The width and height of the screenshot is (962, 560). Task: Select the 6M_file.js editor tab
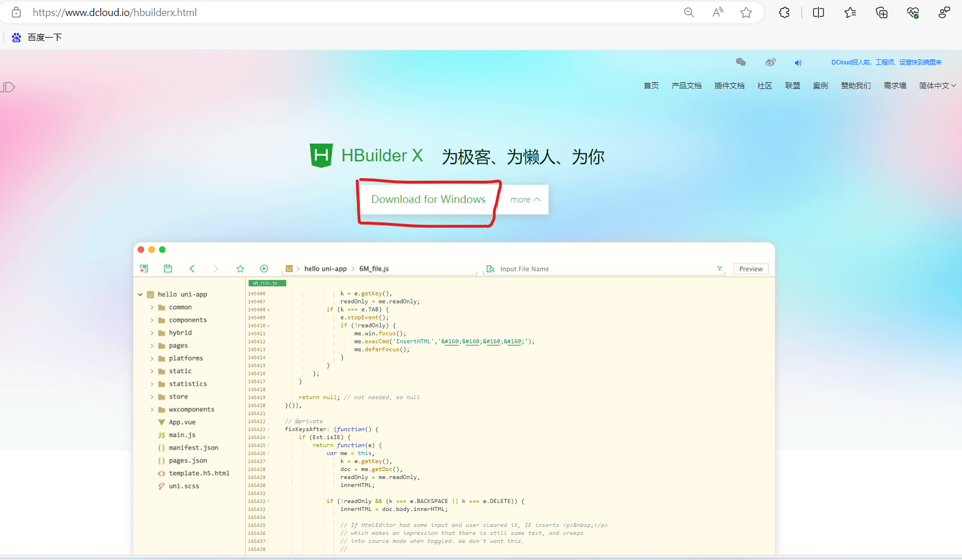[267, 283]
